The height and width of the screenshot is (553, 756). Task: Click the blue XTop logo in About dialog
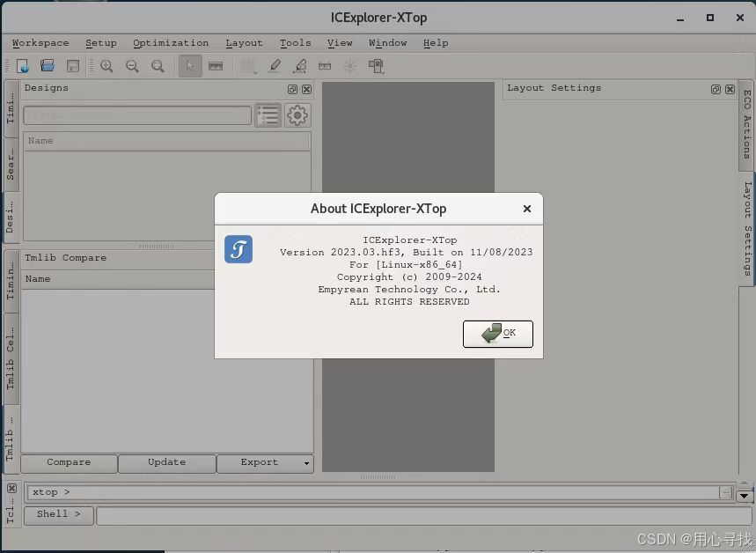pos(239,249)
